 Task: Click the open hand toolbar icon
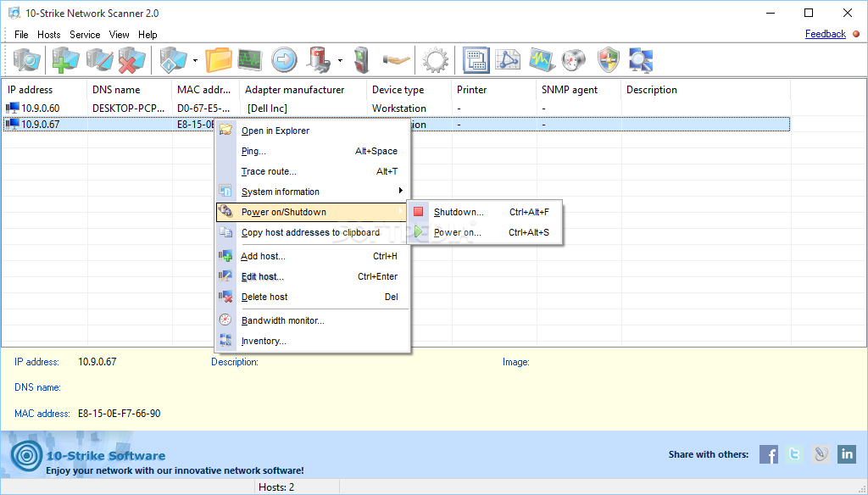pos(397,60)
